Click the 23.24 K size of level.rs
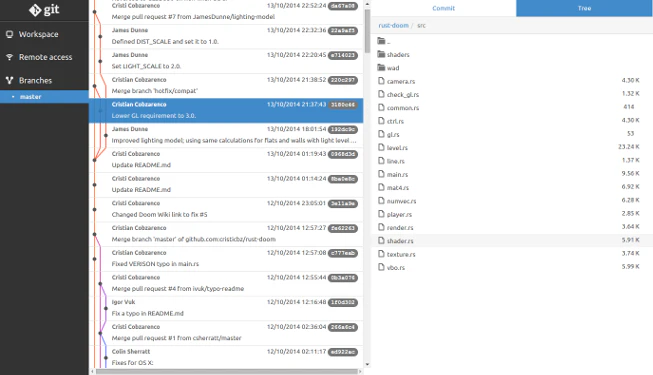The width and height of the screenshot is (653, 375). (x=628, y=147)
